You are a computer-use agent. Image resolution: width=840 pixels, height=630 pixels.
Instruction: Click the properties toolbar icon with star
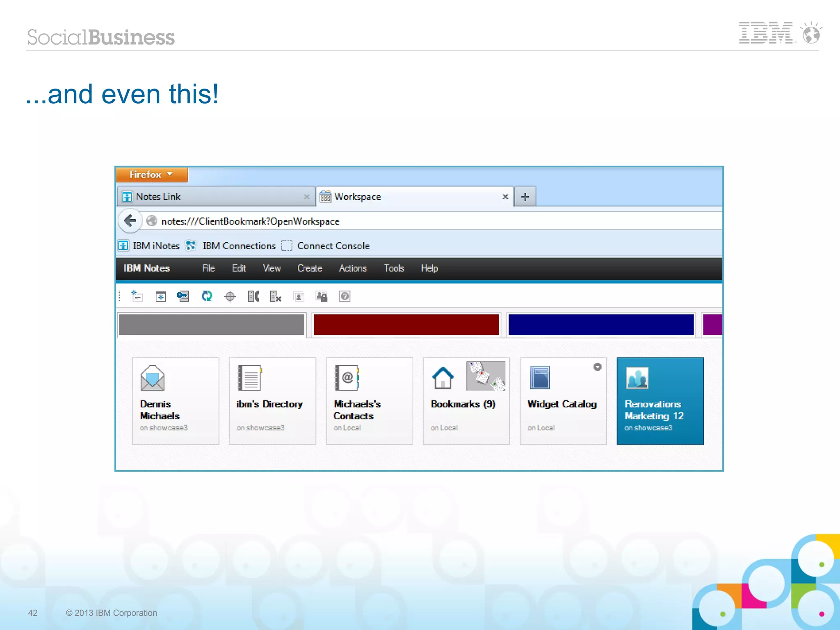[137, 296]
